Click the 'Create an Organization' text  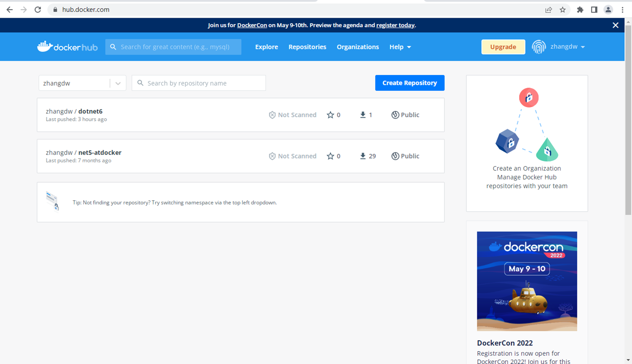(527, 168)
